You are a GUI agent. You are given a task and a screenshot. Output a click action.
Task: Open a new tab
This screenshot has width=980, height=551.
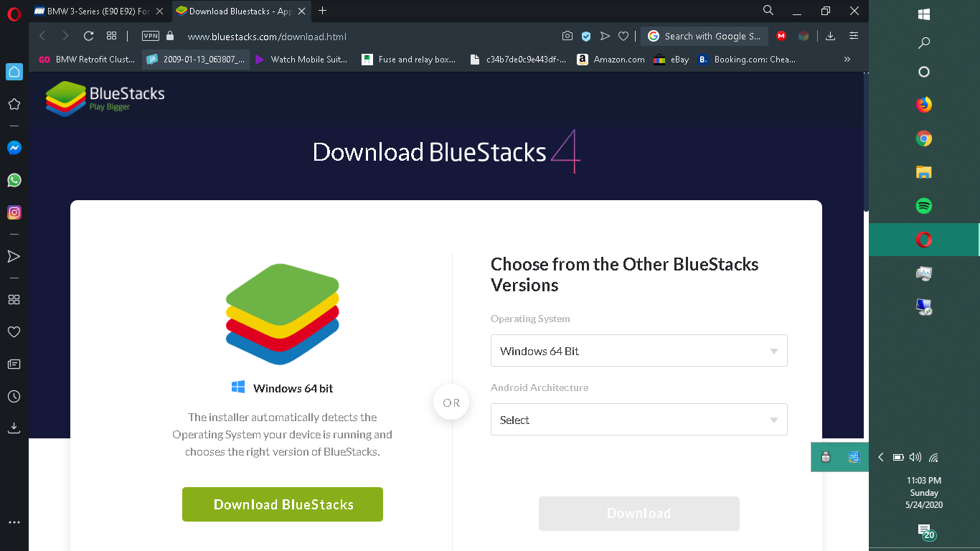tap(322, 10)
